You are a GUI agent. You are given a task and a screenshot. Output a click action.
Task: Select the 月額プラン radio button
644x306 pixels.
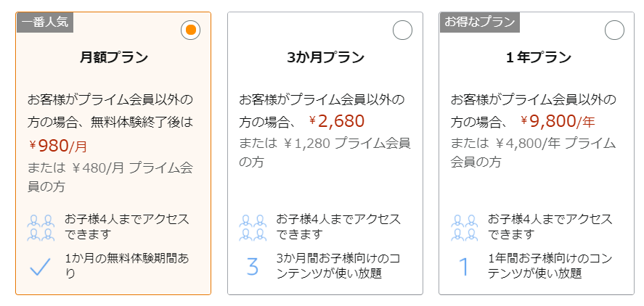[x=190, y=30]
